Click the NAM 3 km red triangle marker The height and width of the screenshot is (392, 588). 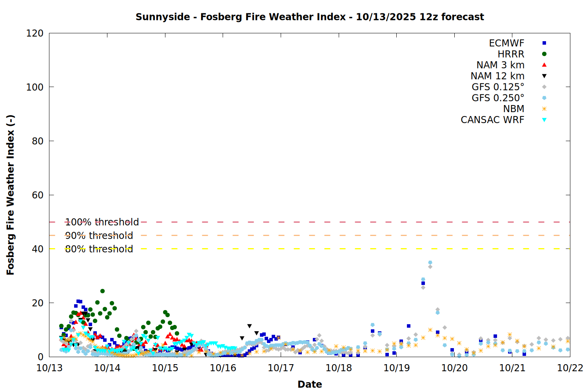(544, 65)
